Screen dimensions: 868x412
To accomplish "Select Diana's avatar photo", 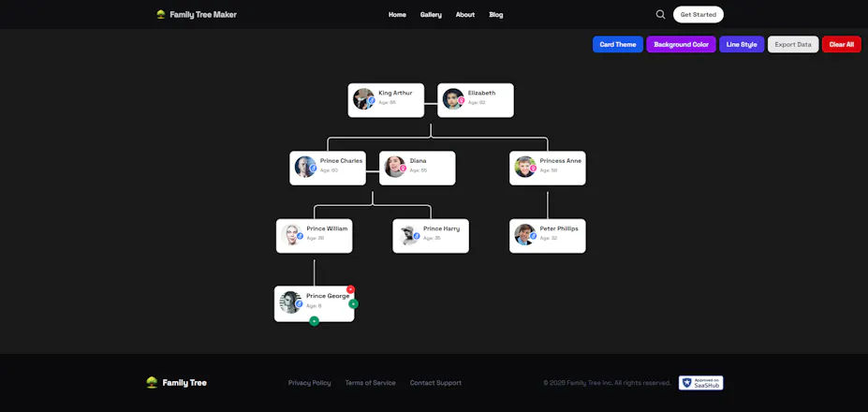I will coord(395,167).
